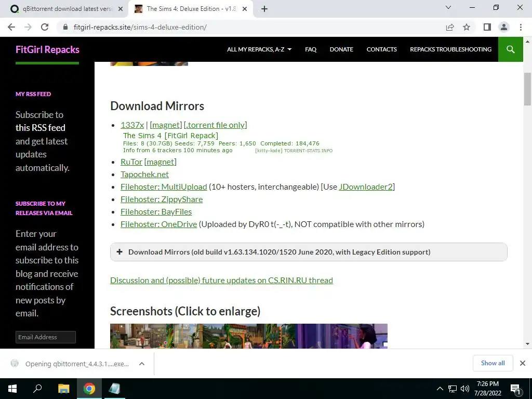Open a new browser tab
This screenshot has height=399, width=532.
(x=264, y=9)
